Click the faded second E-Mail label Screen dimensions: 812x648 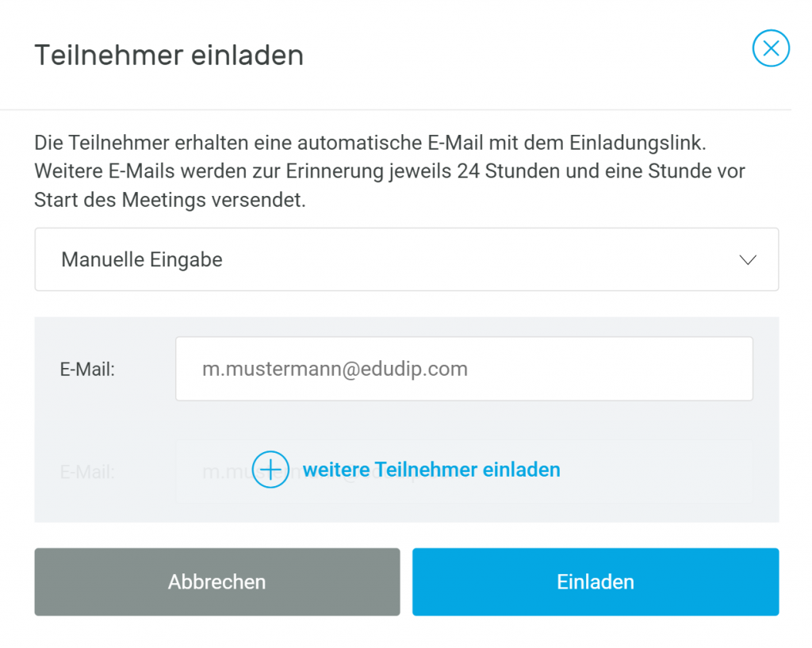[87, 472]
